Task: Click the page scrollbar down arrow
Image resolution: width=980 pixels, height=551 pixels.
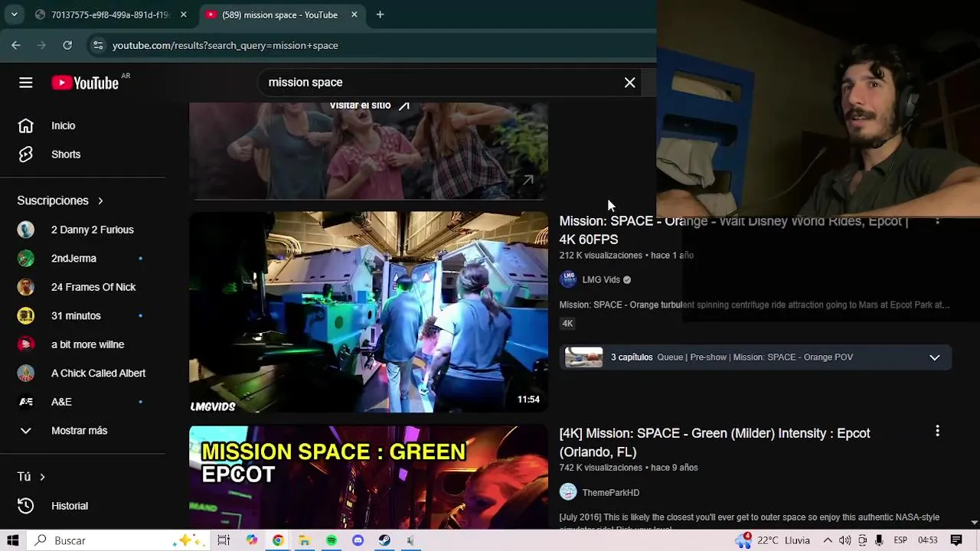Action: pyautogui.click(x=974, y=523)
